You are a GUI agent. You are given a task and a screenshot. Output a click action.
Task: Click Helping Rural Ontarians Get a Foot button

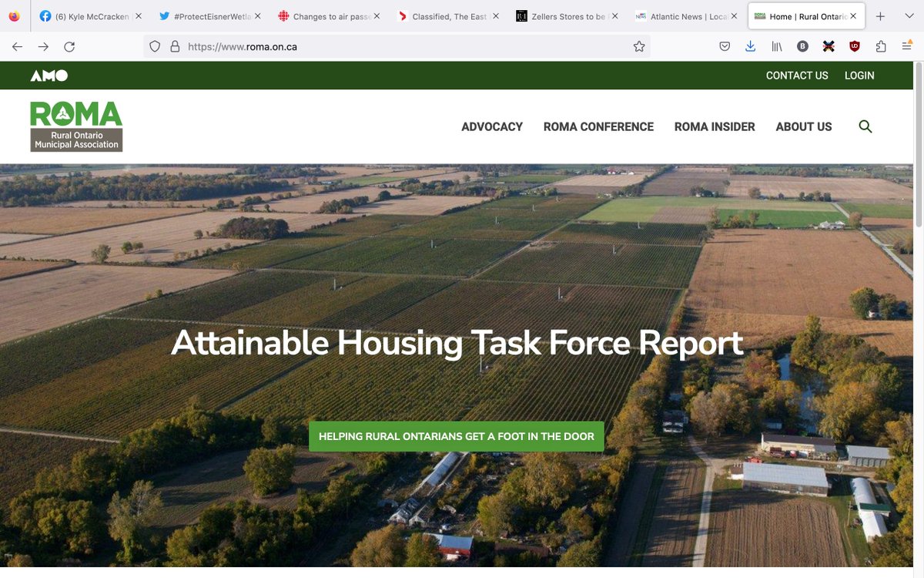coord(457,436)
